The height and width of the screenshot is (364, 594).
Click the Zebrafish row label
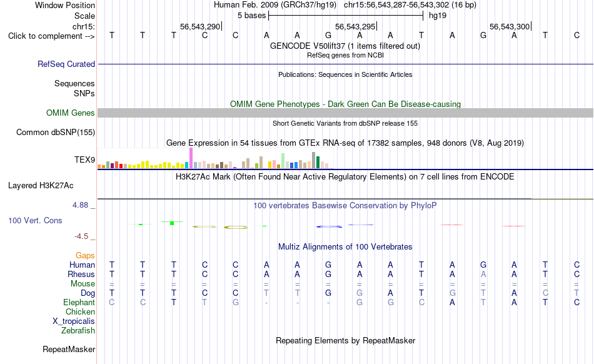point(78,330)
